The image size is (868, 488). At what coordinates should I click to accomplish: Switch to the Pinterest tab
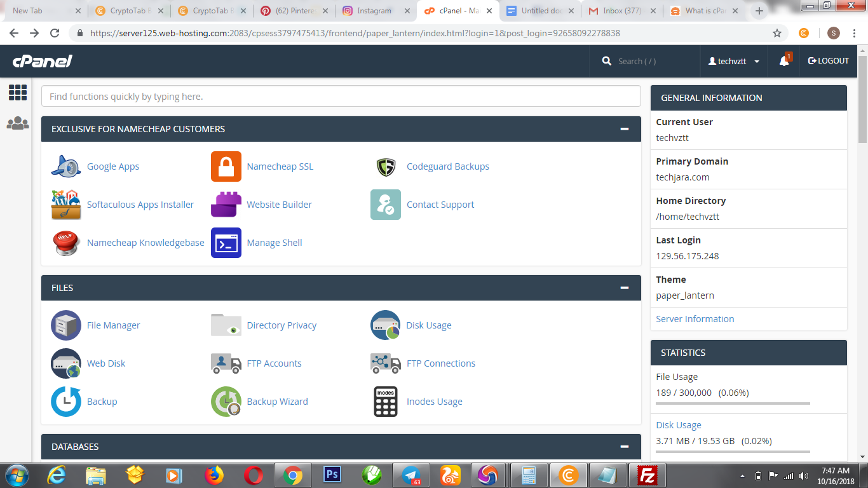coord(294,11)
